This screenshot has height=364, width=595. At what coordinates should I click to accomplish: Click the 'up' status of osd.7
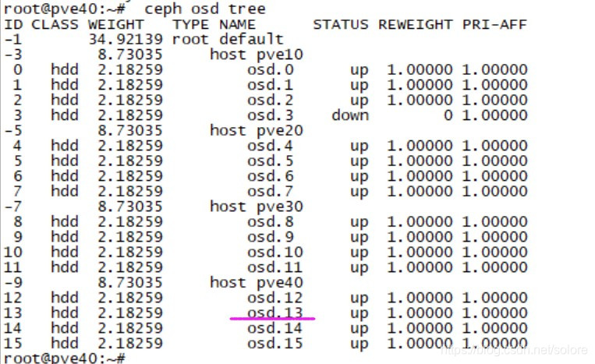pyautogui.click(x=359, y=193)
